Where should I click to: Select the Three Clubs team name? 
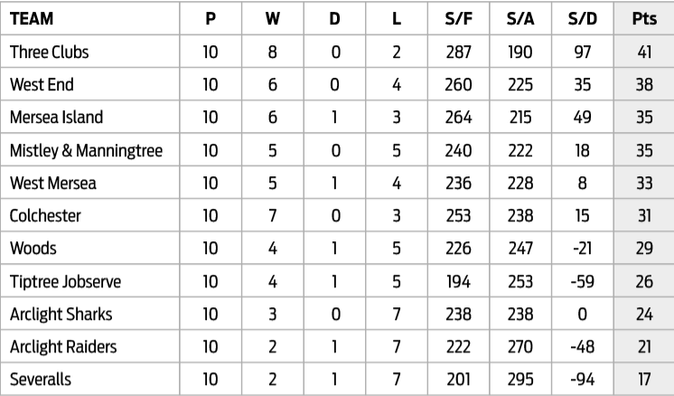49,52
